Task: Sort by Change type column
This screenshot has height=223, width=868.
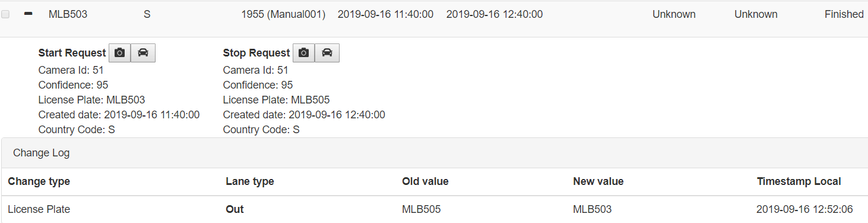Action: [39, 181]
